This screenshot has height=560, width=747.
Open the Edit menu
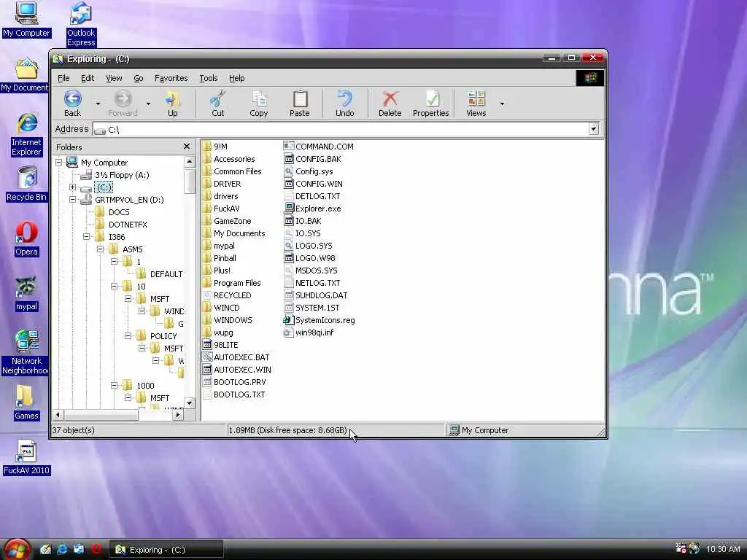[x=88, y=78]
